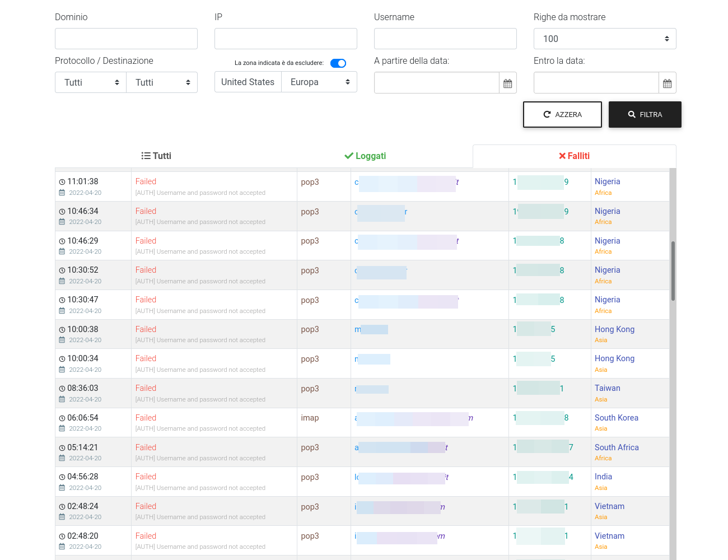The image size is (728, 560).
Task: Toggle the zone exclusion switch
Action: (338, 63)
